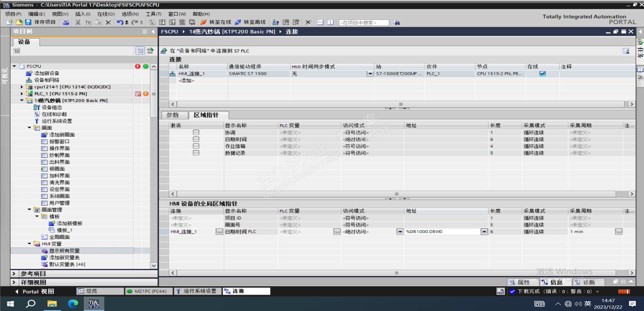The image size is (644, 311).
Task: Expand the 详细视图 panel
Action: (14, 282)
